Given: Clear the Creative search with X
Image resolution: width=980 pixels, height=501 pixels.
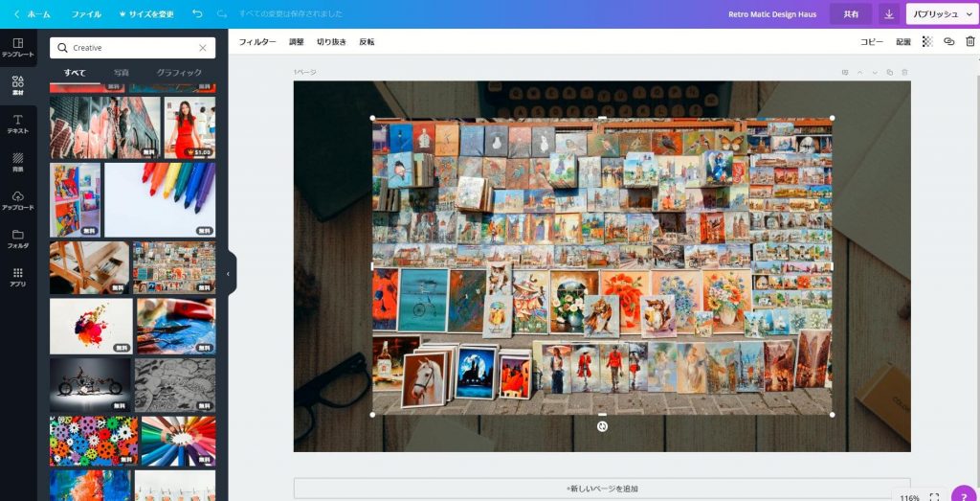Looking at the screenshot, I should pyautogui.click(x=203, y=48).
